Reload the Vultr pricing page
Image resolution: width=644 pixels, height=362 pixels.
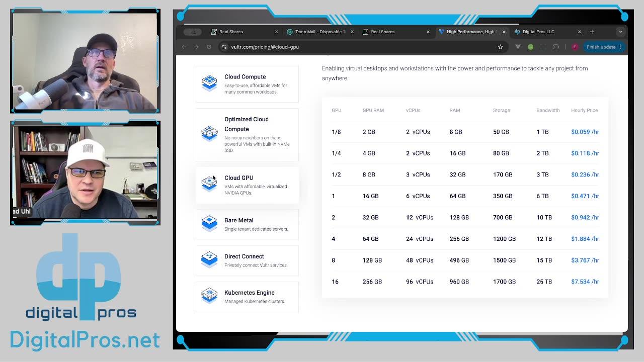click(x=209, y=47)
